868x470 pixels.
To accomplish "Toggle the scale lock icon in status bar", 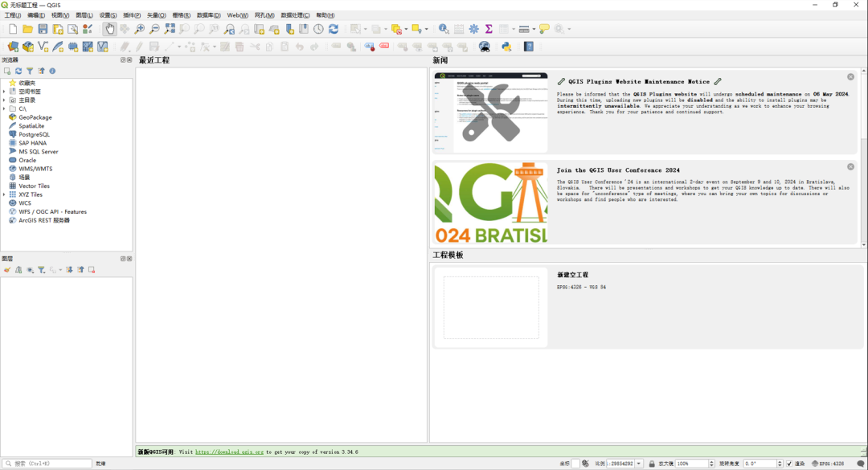I will click(x=652, y=464).
